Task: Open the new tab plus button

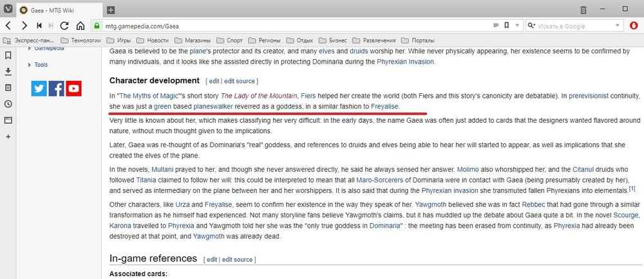Action: 111,10
